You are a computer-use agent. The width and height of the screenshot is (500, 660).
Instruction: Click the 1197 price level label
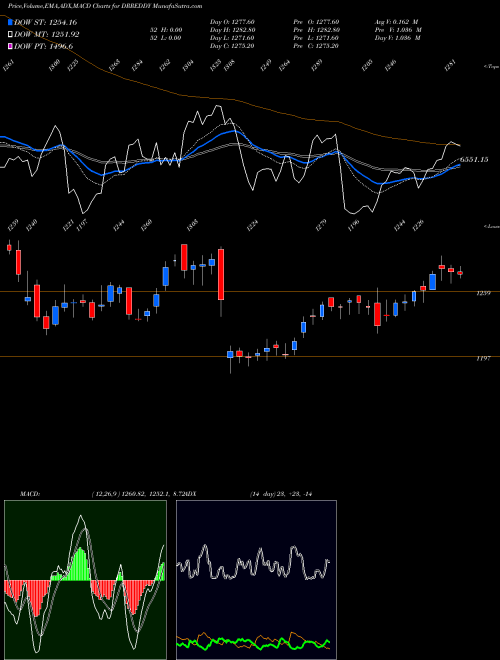click(483, 359)
